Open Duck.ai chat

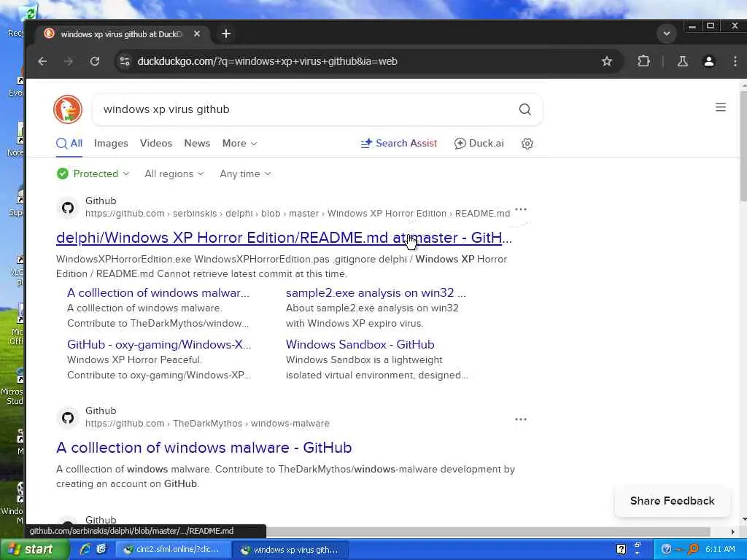pyautogui.click(x=479, y=144)
